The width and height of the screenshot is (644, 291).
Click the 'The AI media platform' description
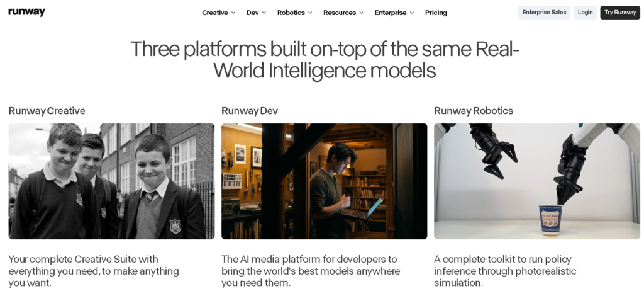click(311, 271)
